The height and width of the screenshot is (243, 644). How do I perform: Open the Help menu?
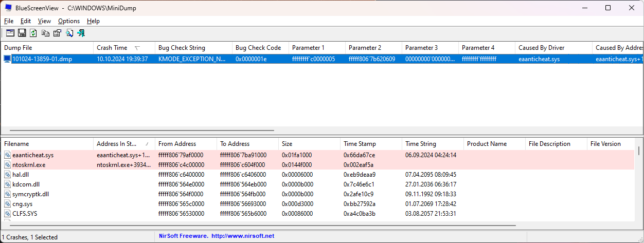93,21
